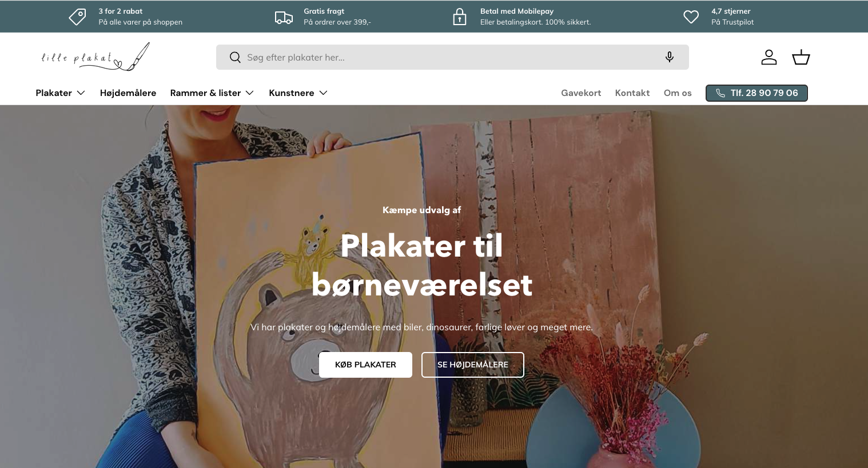
Task: Open the user account icon
Action: (769, 57)
